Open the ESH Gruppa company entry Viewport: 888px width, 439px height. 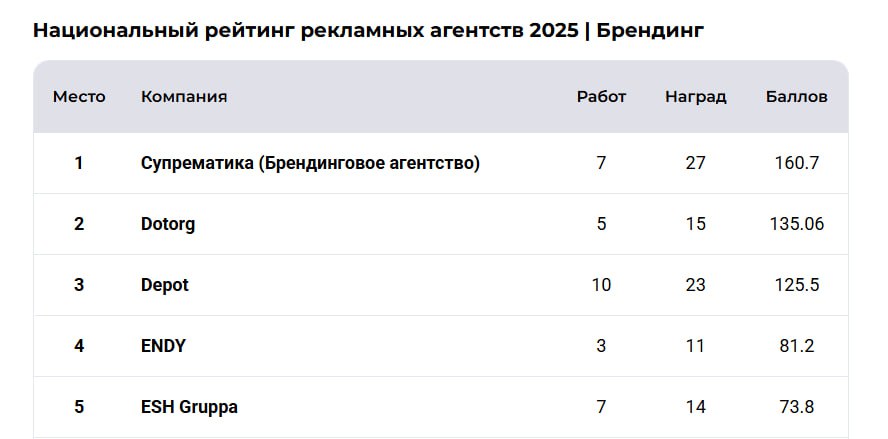tap(189, 407)
